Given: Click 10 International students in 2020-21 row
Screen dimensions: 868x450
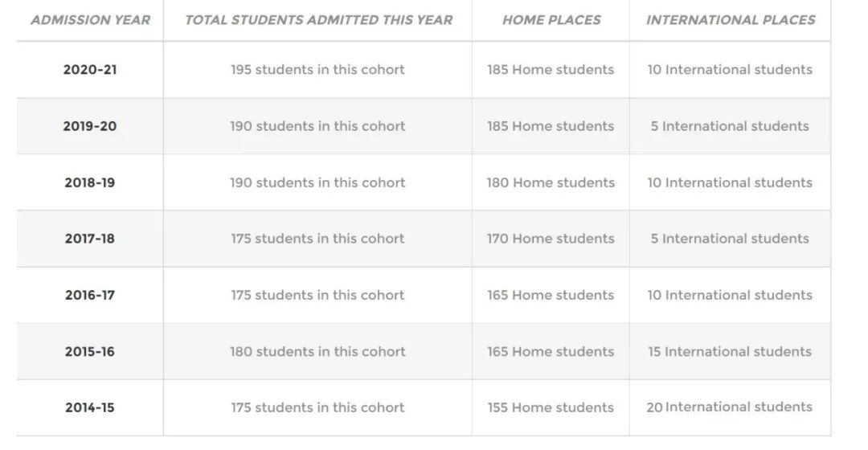Looking at the screenshot, I should (x=730, y=70).
